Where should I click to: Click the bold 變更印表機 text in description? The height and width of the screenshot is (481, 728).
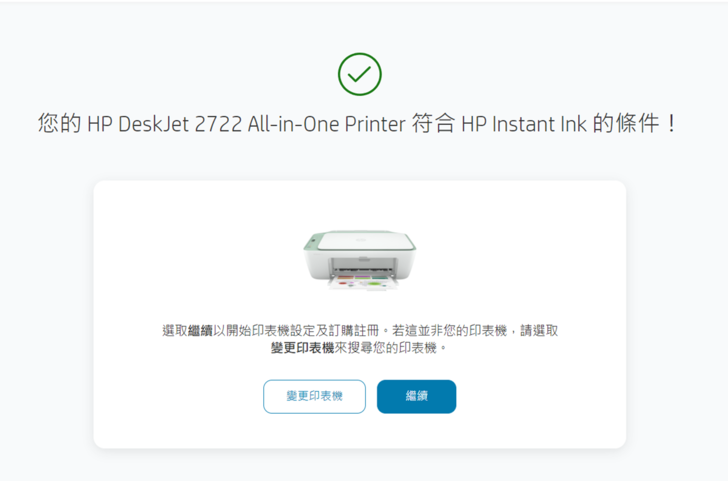[306, 349]
